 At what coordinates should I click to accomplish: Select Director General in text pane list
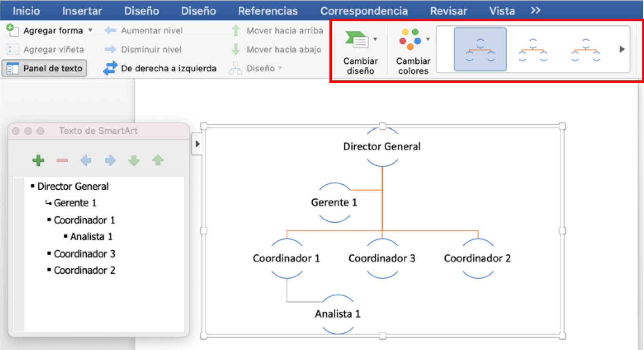(73, 186)
